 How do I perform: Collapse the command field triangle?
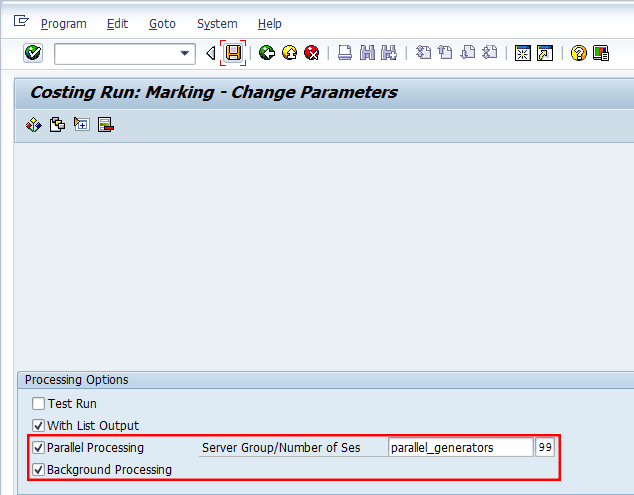tap(211, 53)
